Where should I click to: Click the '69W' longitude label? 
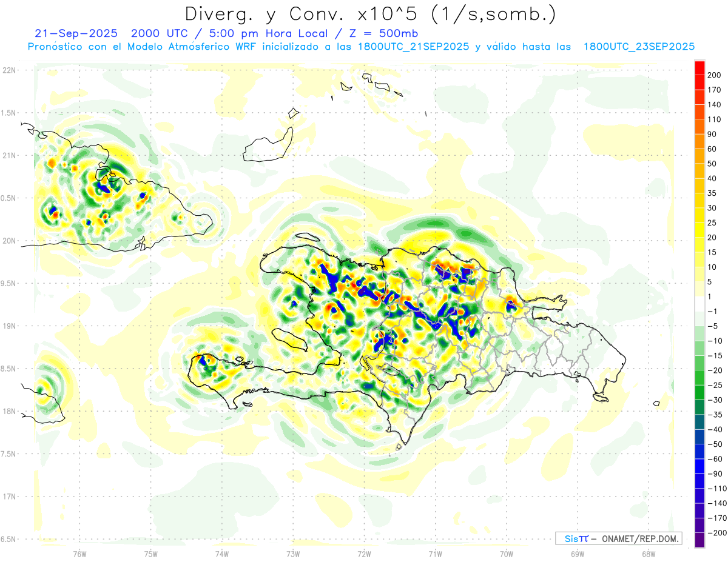click(x=577, y=554)
